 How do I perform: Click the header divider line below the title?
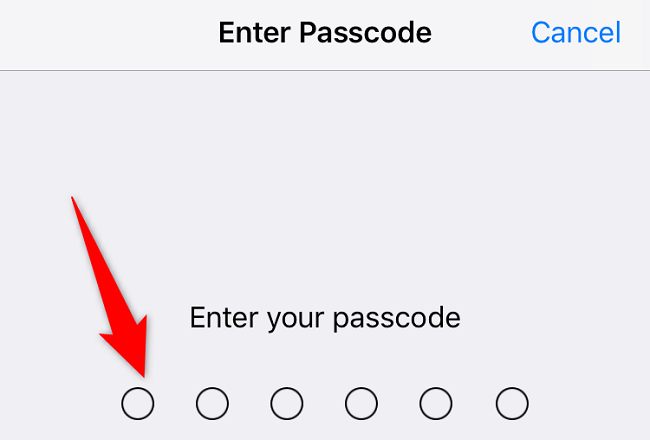[x=325, y=70]
